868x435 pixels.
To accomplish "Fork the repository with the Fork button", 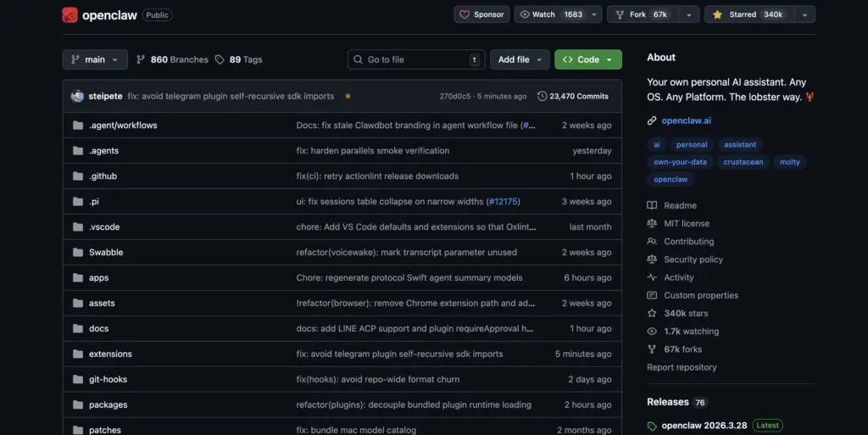I will click(x=643, y=14).
